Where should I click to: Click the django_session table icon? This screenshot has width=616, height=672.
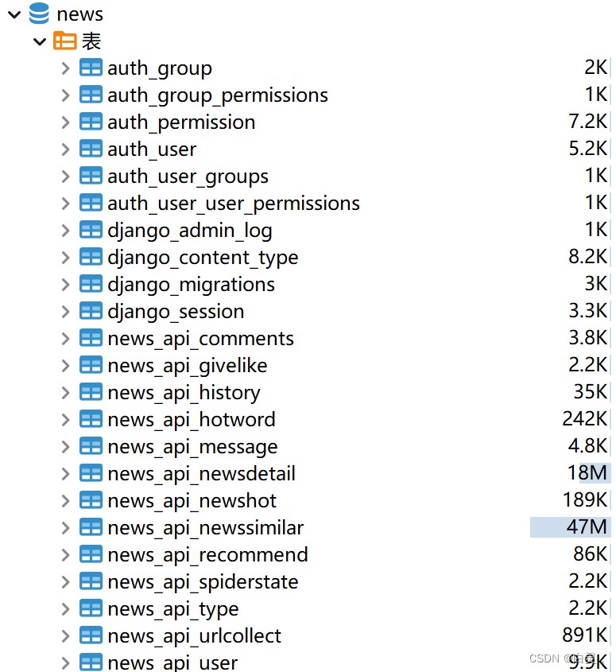tap(91, 311)
